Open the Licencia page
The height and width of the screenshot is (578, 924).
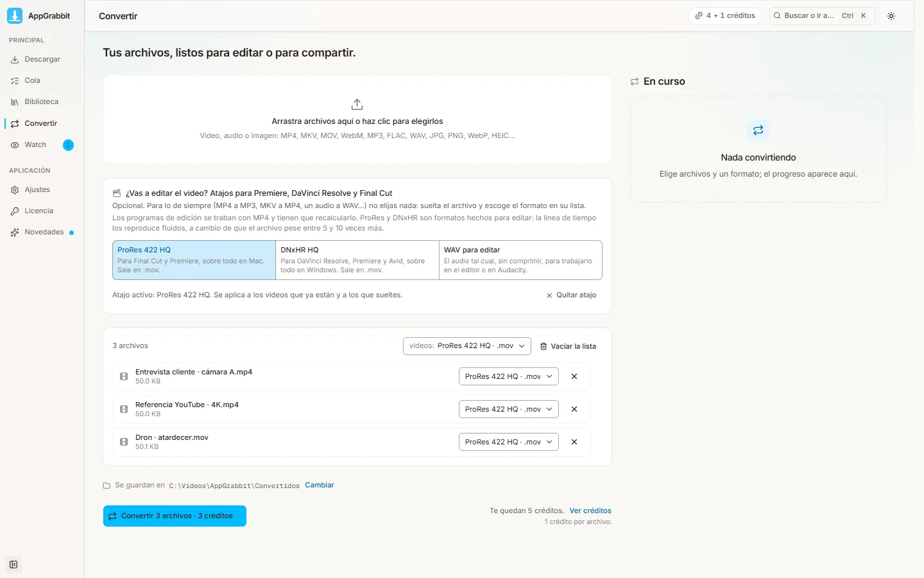pos(42,211)
